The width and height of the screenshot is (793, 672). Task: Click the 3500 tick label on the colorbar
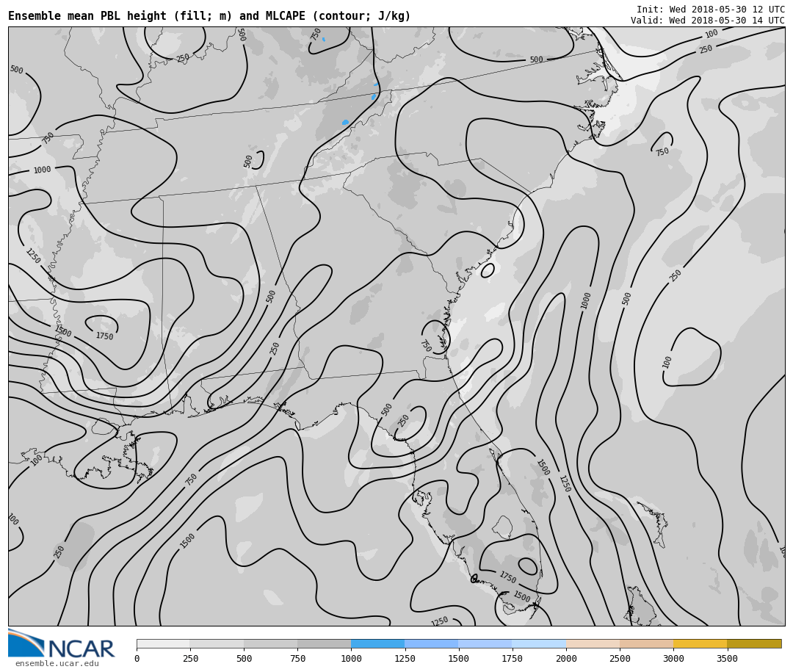727,659
